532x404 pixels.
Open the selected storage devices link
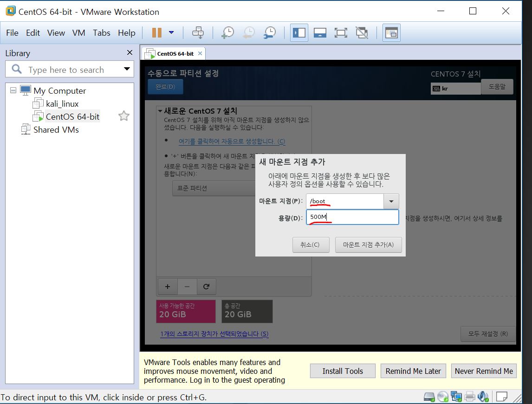coord(214,334)
